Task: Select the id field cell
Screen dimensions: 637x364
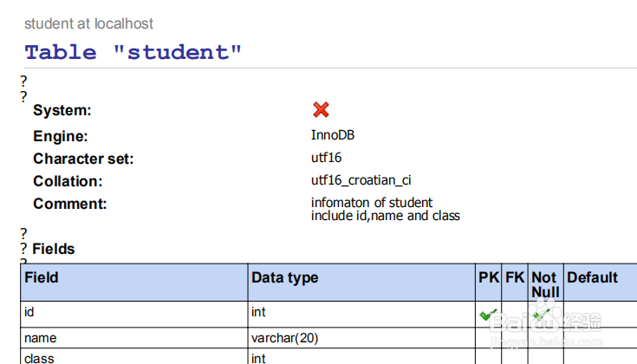Action: [29, 311]
